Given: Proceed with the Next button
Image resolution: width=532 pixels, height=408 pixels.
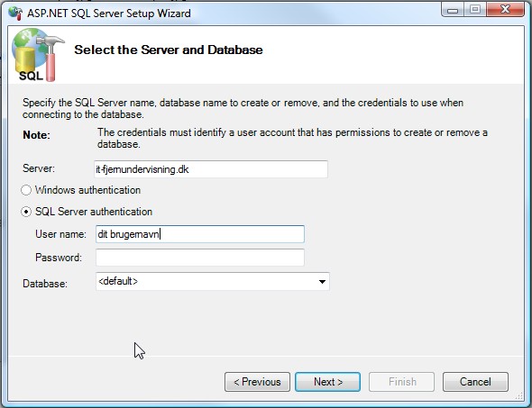Looking at the screenshot, I should [327, 382].
